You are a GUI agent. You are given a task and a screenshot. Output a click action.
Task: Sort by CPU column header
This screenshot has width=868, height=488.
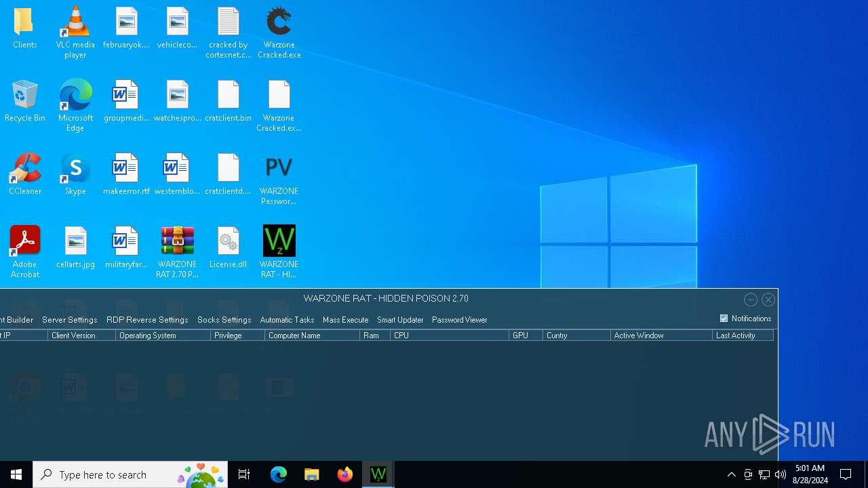[450, 335]
